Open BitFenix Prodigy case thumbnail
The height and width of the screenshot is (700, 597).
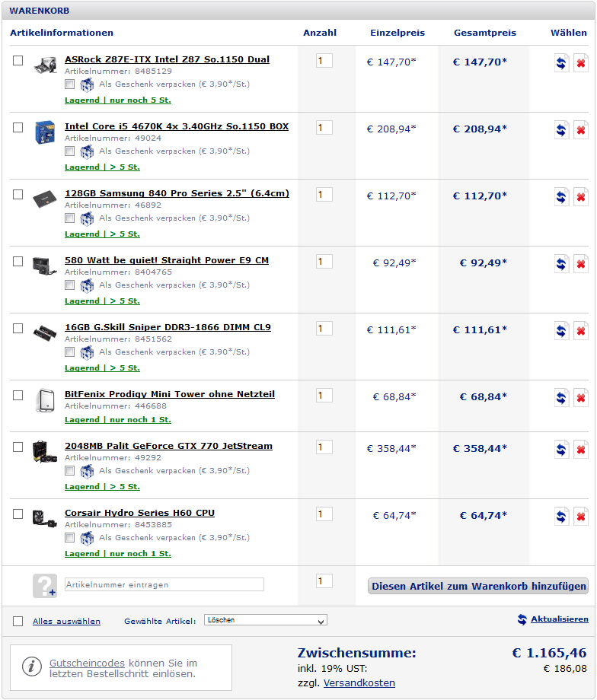pyautogui.click(x=45, y=399)
